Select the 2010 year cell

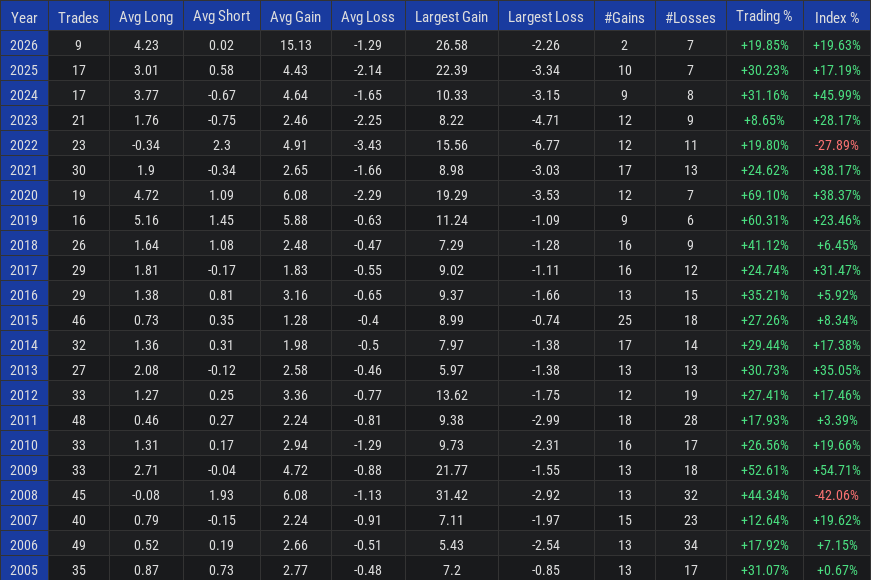point(24,445)
